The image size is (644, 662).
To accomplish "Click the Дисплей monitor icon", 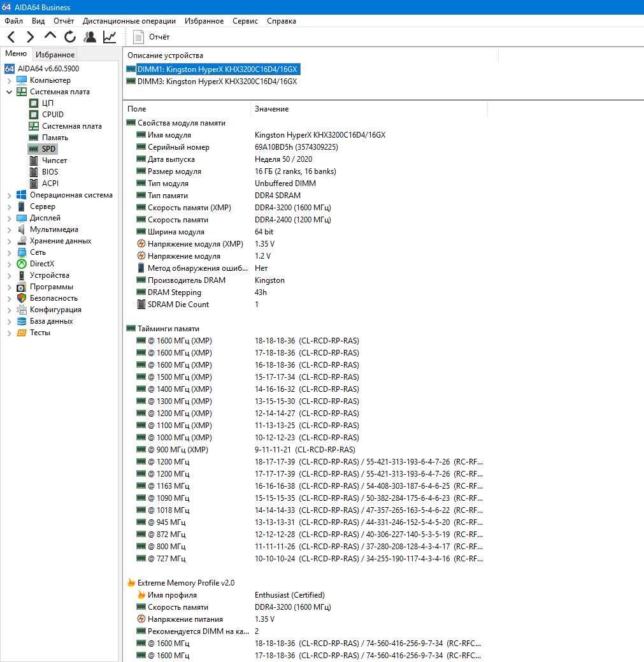I will [x=22, y=218].
